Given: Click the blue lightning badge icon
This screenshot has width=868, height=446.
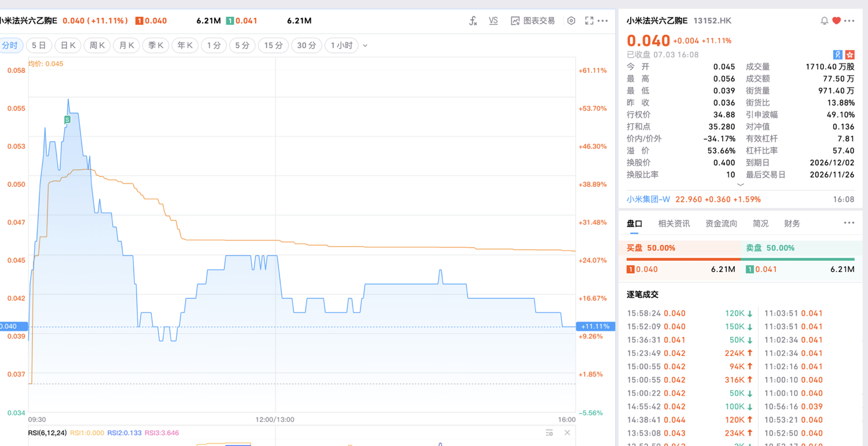Looking at the screenshot, I should (x=837, y=54).
